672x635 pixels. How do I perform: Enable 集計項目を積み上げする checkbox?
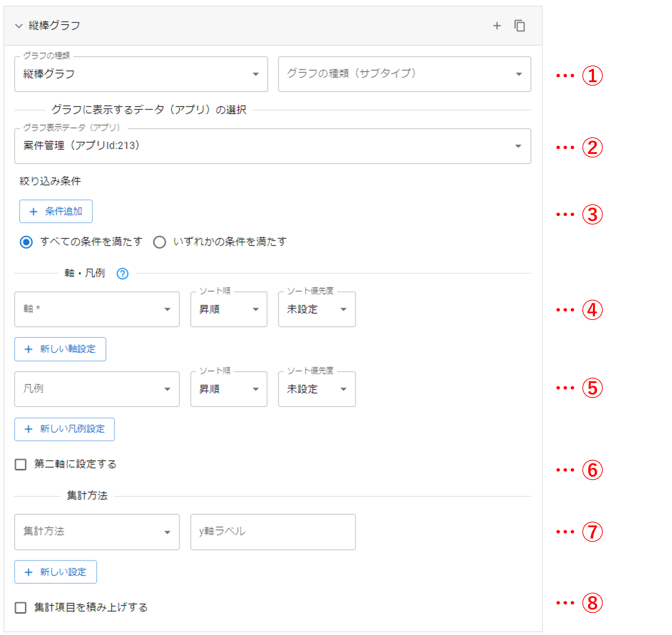[21, 608]
